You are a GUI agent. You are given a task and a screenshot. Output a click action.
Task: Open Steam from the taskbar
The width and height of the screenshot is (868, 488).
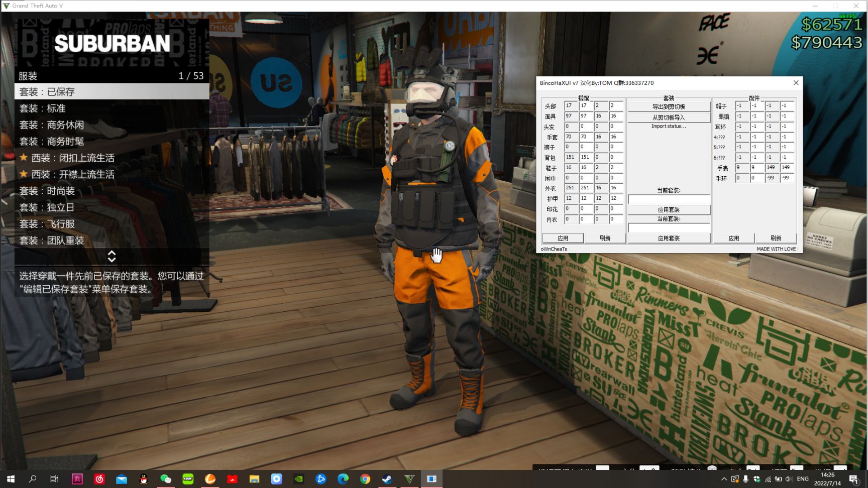point(387,479)
